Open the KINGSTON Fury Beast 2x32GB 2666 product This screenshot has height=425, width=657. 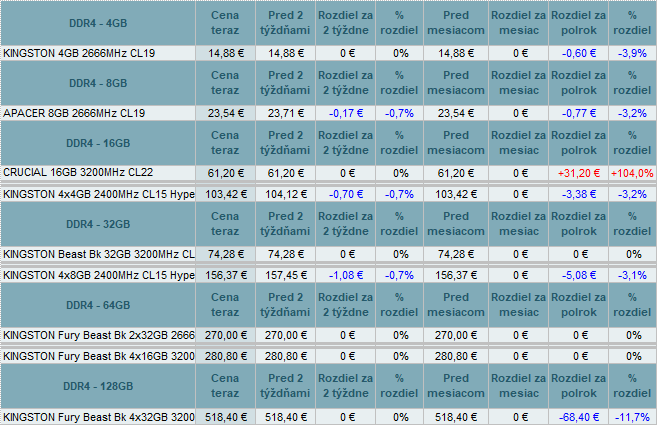pos(99,335)
